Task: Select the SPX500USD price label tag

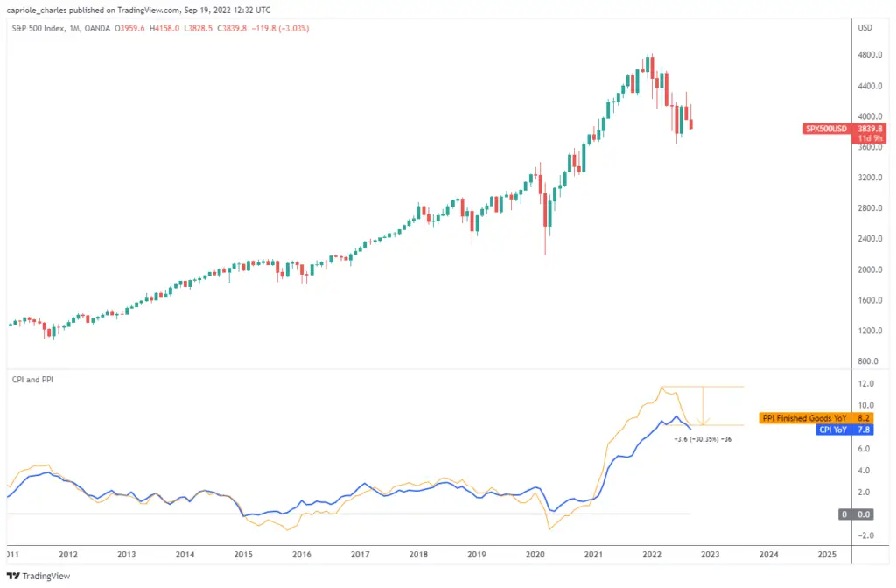Action: [x=826, y=129]
